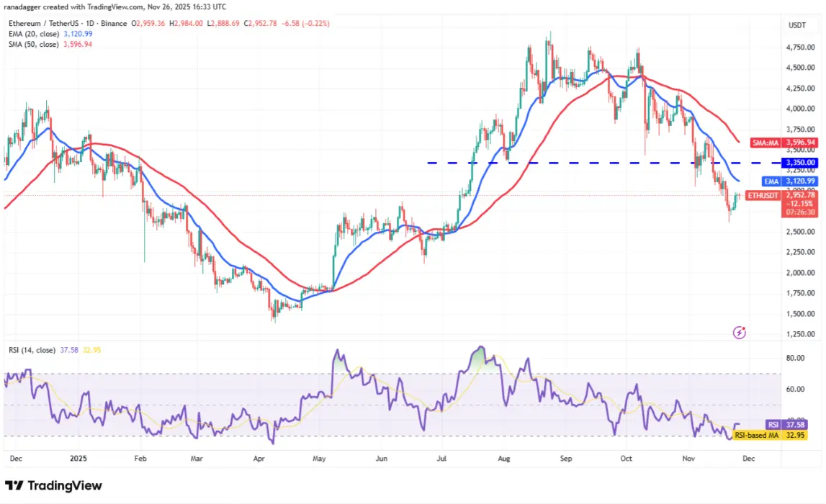The height and width of the screenshot is (504, 826).
Task: Click the blue 3,350.00 price line tag
Action: tap(800, 163)
